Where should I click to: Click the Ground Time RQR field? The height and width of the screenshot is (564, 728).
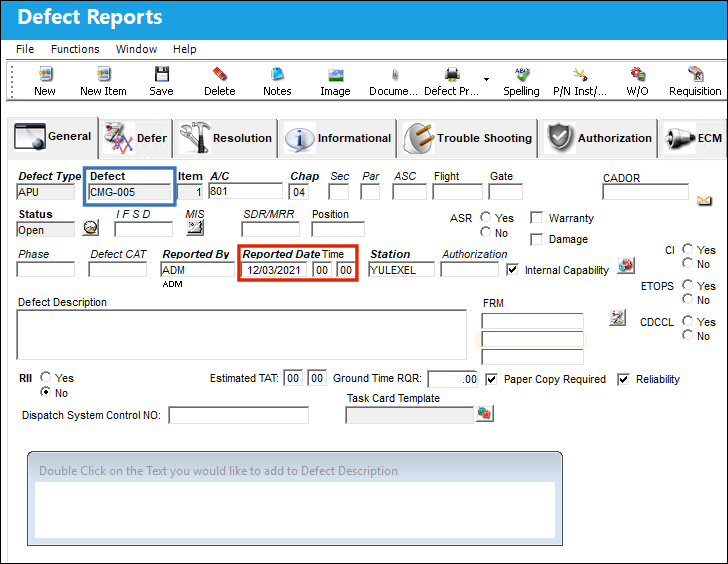point(453,379)
